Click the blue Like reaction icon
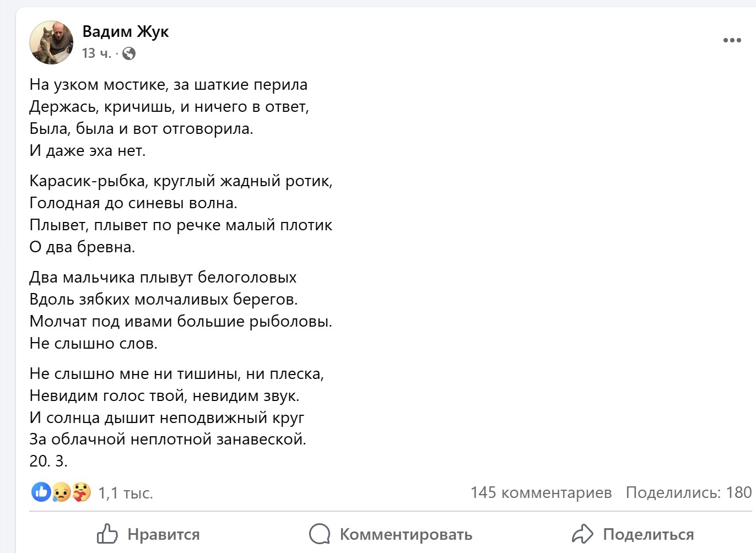756x553 pixels. [x=41, y=492]
